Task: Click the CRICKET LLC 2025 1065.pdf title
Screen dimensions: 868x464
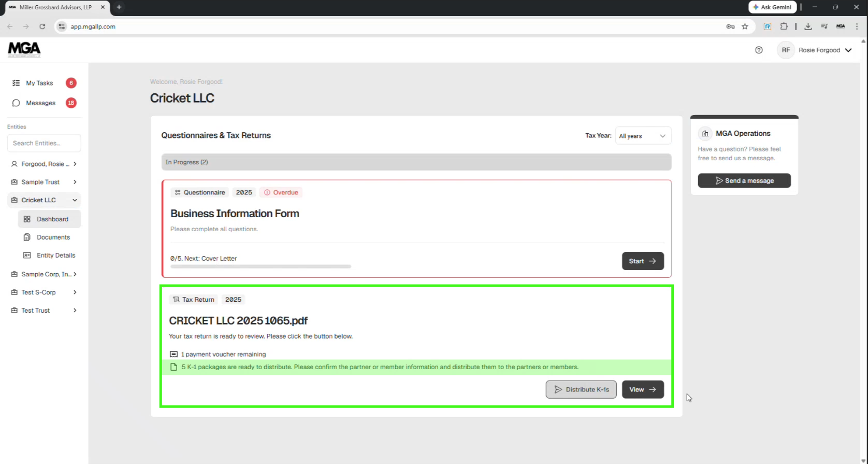Action: click(x=238, y=321)
